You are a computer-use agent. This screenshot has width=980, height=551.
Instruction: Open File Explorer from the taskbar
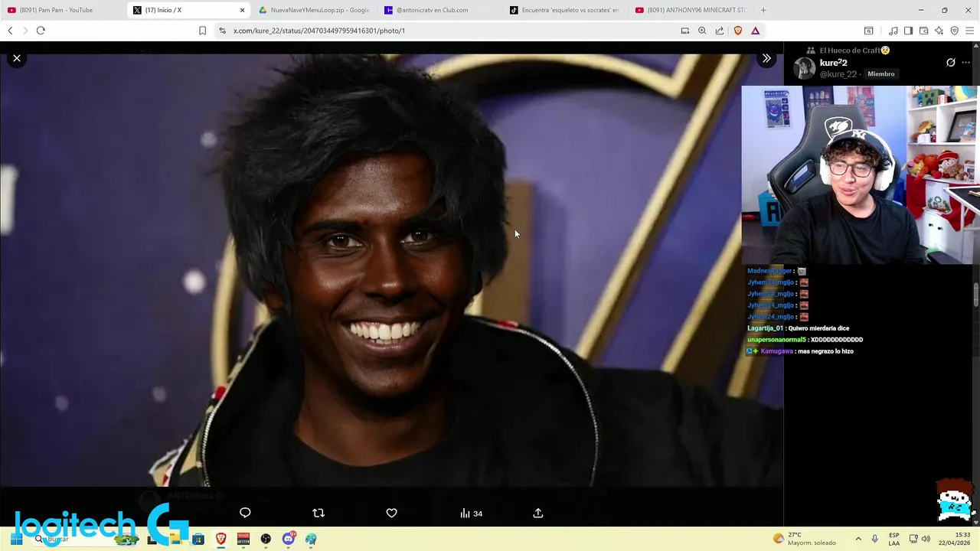[175, 539]
